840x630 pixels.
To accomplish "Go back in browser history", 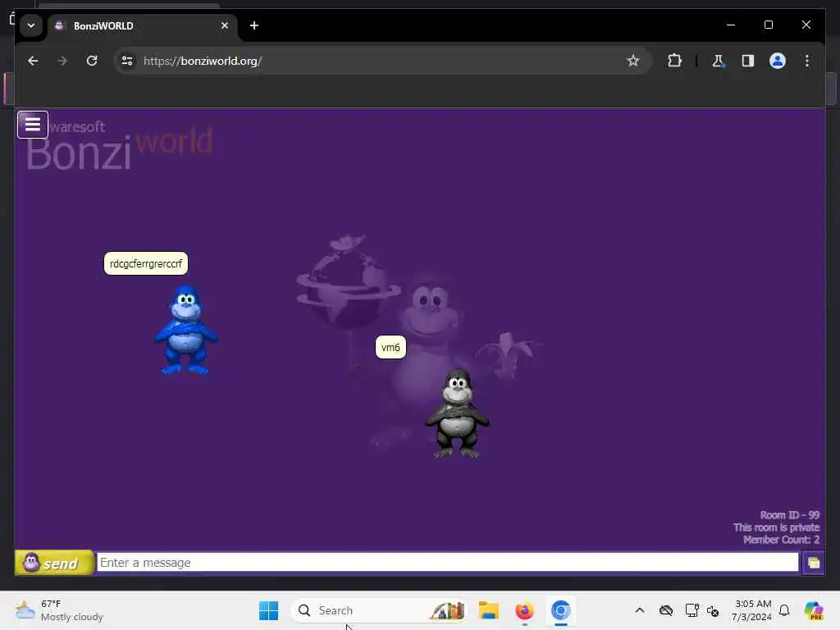I will 33,61.
